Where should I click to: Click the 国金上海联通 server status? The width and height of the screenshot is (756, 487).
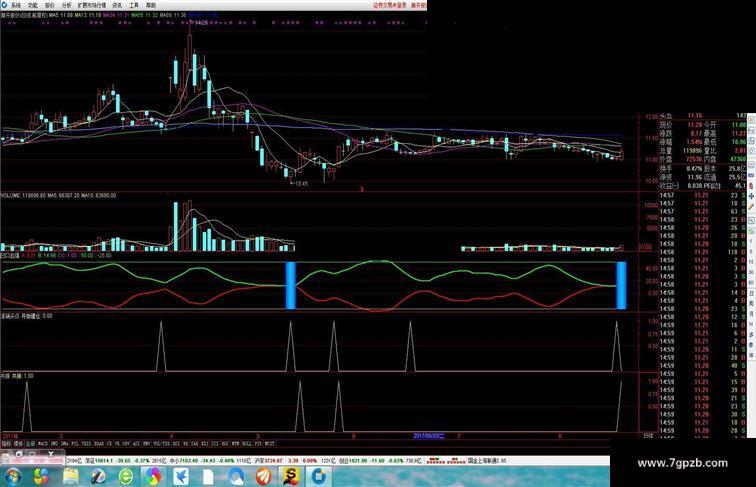click(x=487, y=460)
